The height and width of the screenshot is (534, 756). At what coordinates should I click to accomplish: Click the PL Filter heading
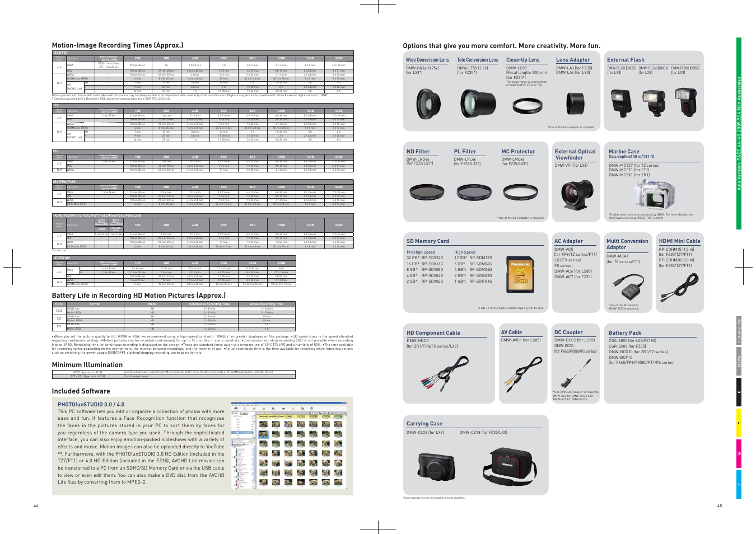(465, 152)
